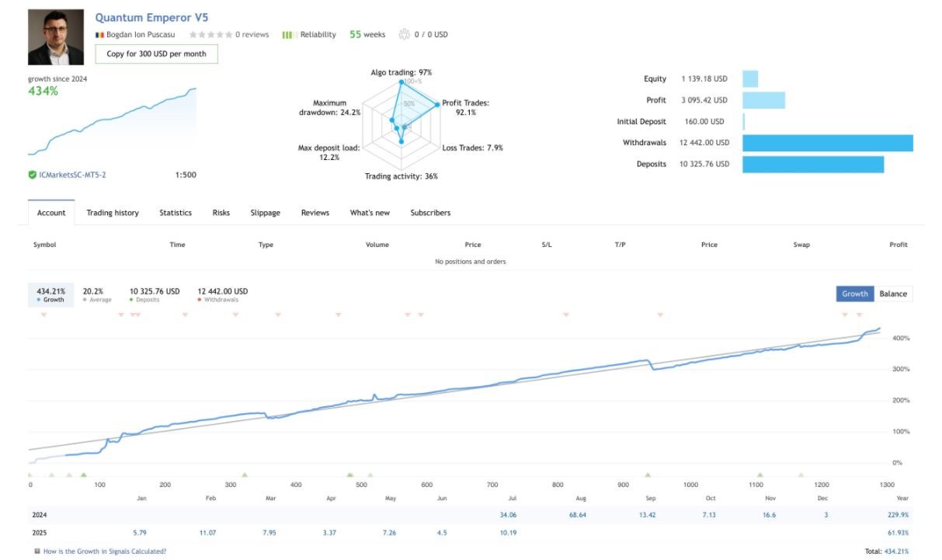Click the red Withdrawals legend dot

point(200,300)
